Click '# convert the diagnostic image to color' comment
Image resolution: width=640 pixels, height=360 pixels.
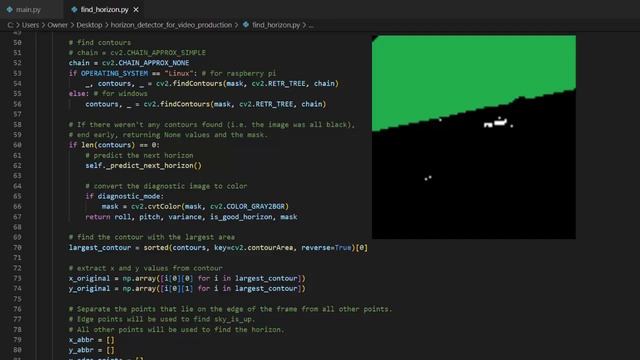[166, 186]
